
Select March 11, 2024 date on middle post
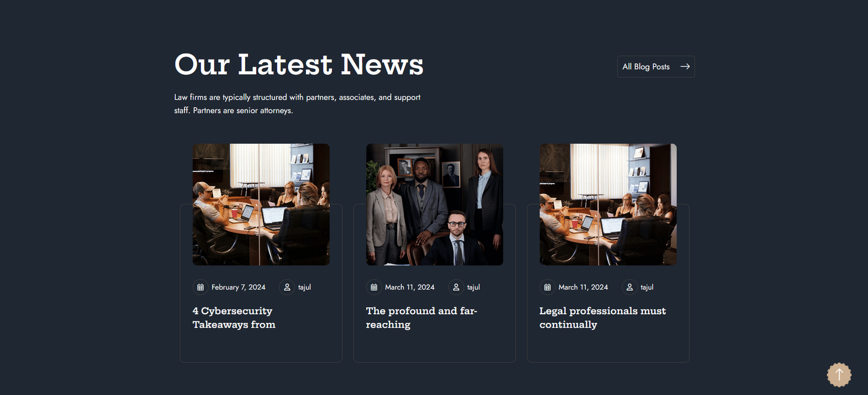pos(410,287)
